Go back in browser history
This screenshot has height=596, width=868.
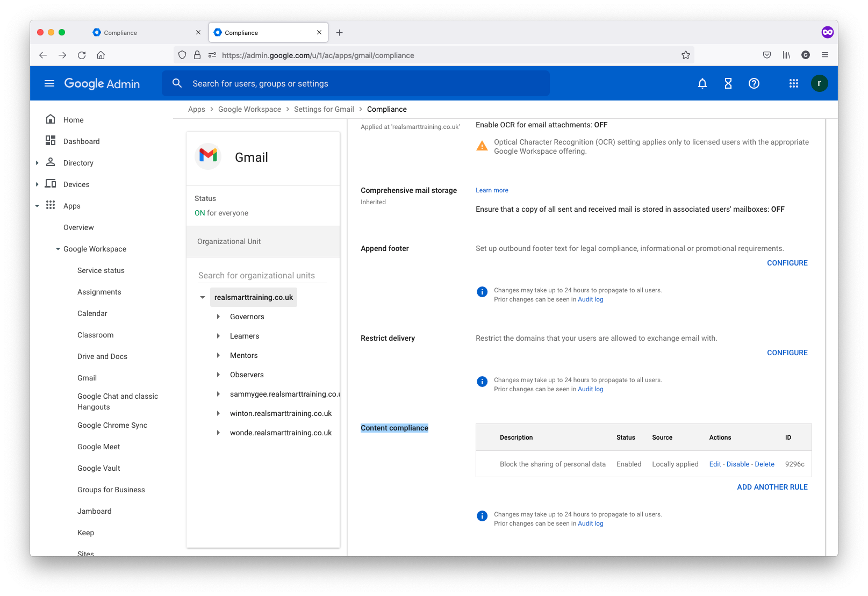tap(43, 55)
